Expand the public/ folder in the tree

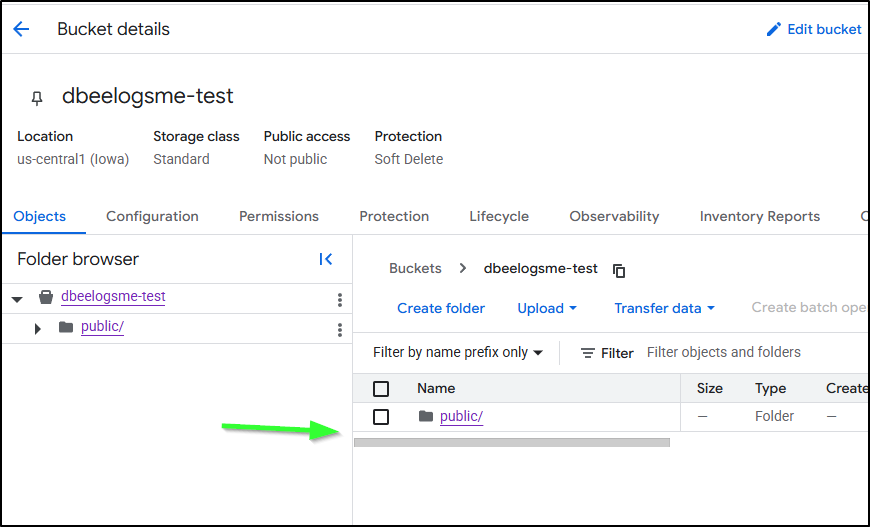point(38,329)
